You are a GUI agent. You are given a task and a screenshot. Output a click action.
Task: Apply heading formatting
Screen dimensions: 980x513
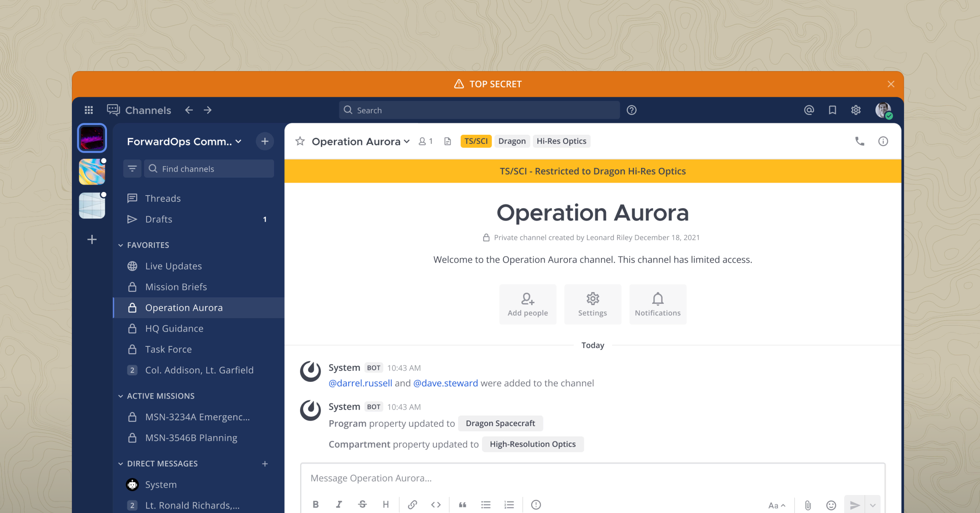[x=386, y=504]
